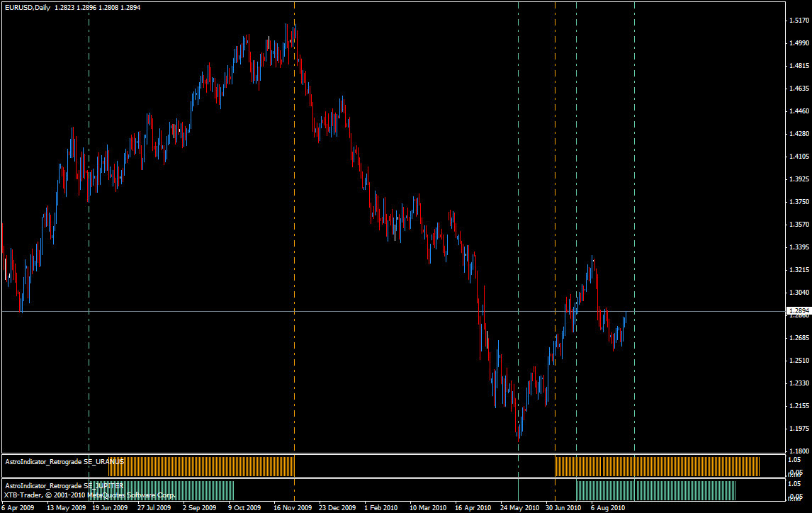Click the horizontal bid price line at 1.2894
This screenshot has height=513, width=812.
[393, 311]
